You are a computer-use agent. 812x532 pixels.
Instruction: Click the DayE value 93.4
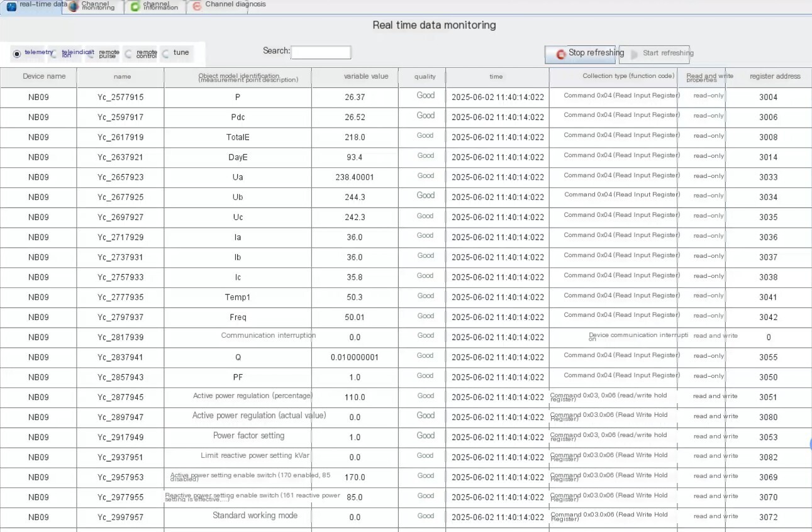pos(355,158)
